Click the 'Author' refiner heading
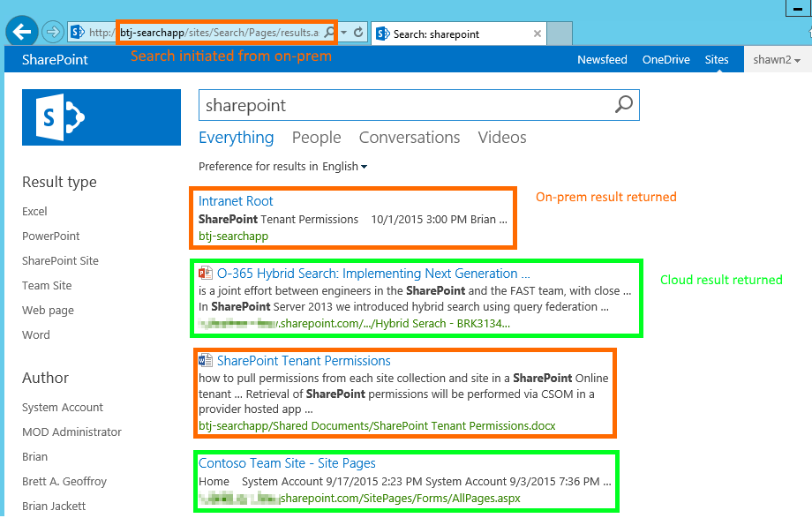The width and height of the screenshot is (812, 518). 45,378
